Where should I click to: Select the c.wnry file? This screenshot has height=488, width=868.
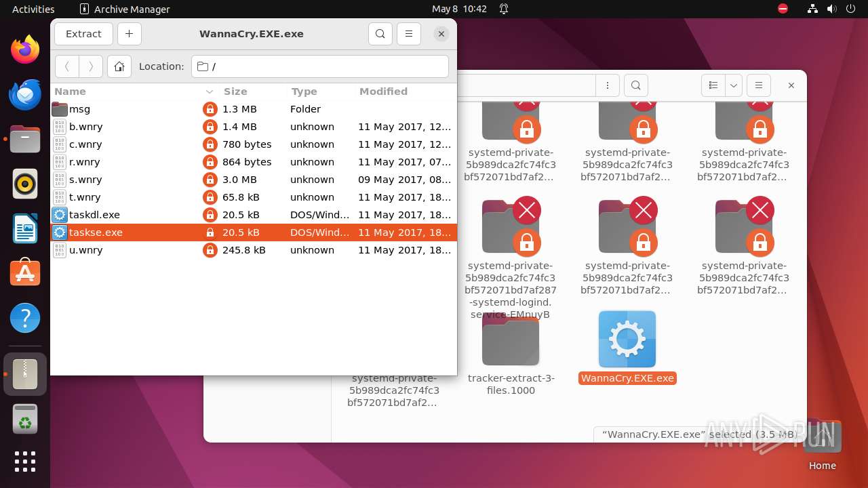coord(254,144)
